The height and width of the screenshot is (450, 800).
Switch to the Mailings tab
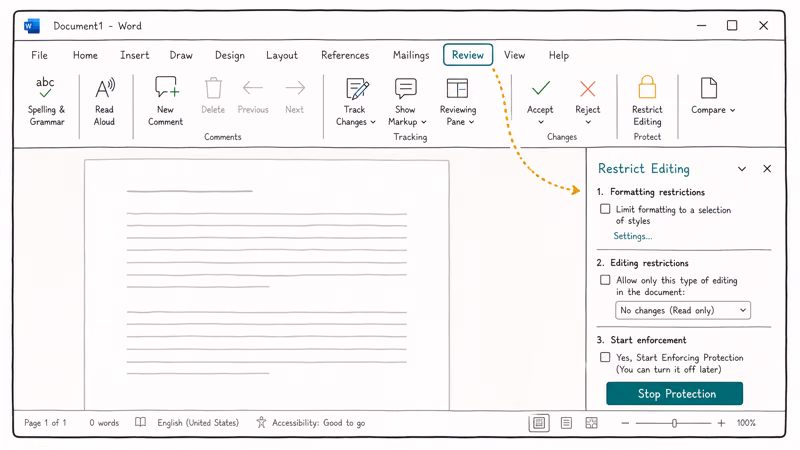(411, 55)
